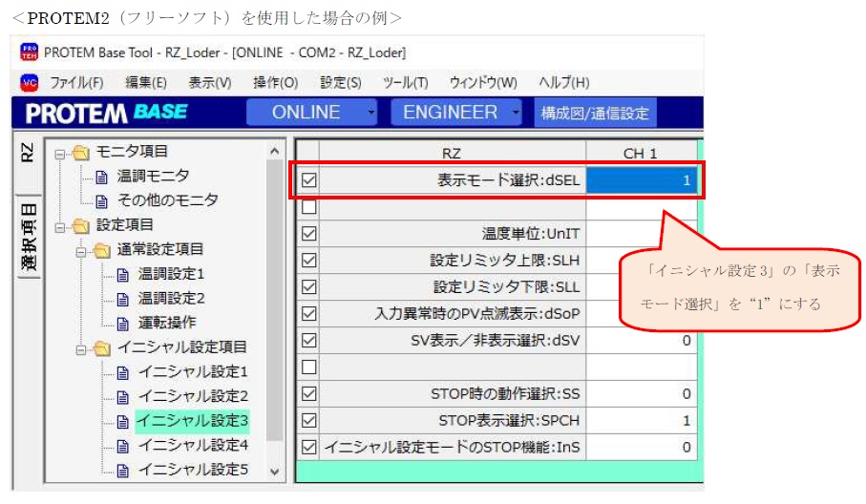Select the dSEL value cell showing 1

[642, 180]
